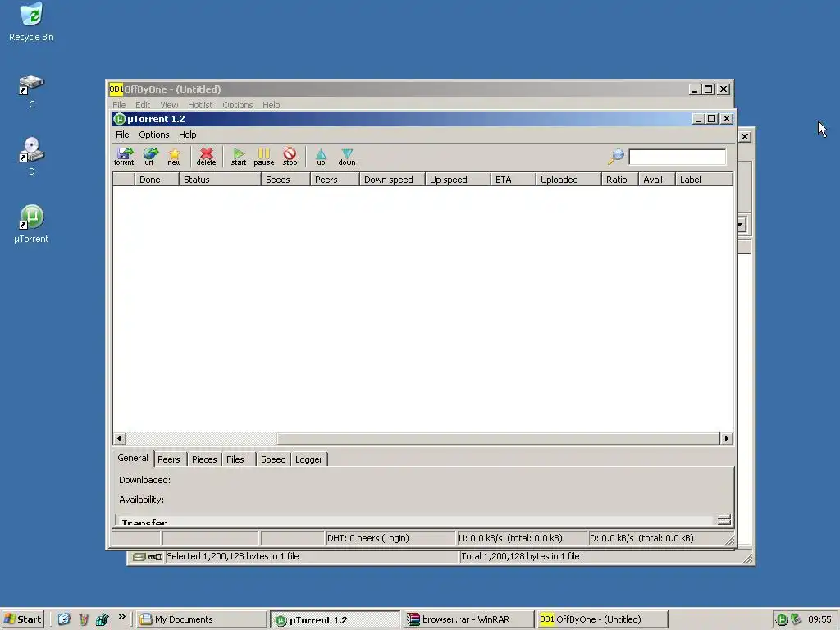840x630 pixels.
Task: Switch to OffByOne taskbar button
Action: [x=602, y=619]
